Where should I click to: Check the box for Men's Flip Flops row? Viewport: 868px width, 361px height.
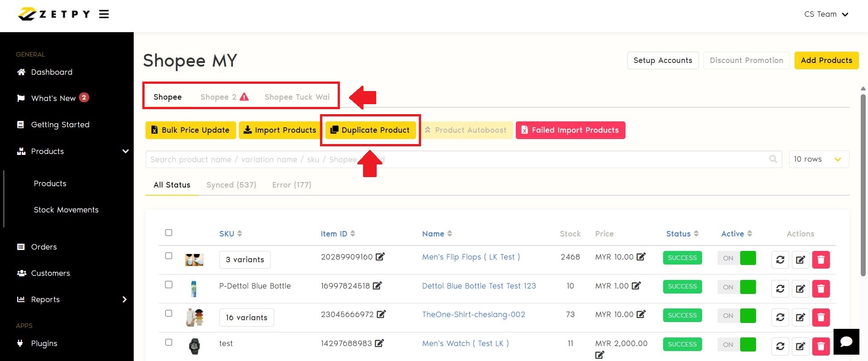[169, 255]
